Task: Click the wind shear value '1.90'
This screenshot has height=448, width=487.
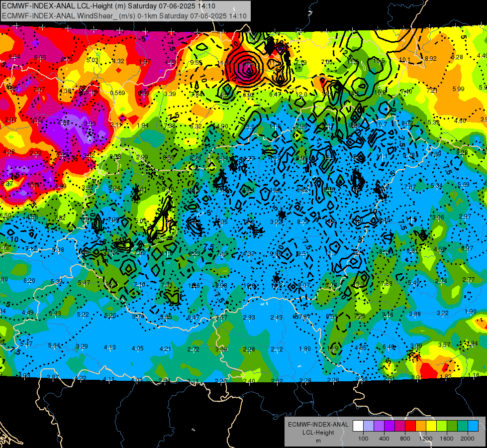Action: point(471,311)
